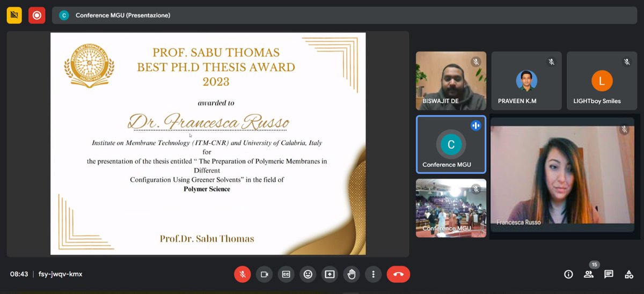644x294 pixels.
Task: Click the LIGHTboy Smiles name label
Action: click(x=597, y=101)
